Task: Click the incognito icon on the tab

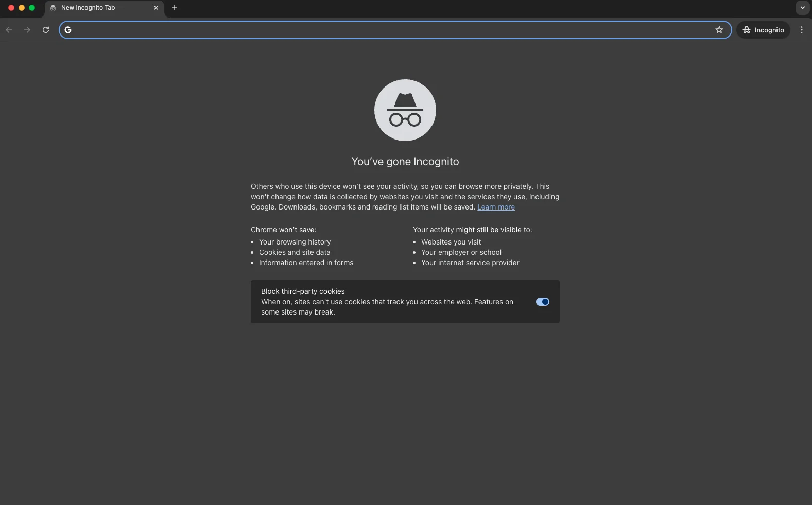Action: pos(53,8)
